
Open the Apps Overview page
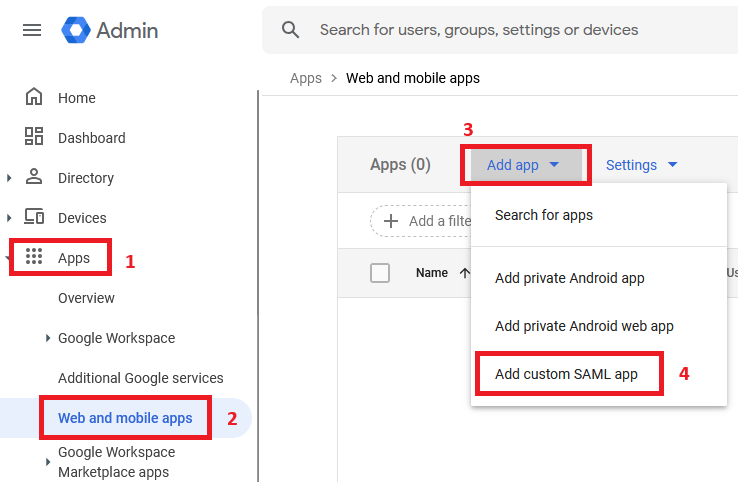[x=86, y=298]
